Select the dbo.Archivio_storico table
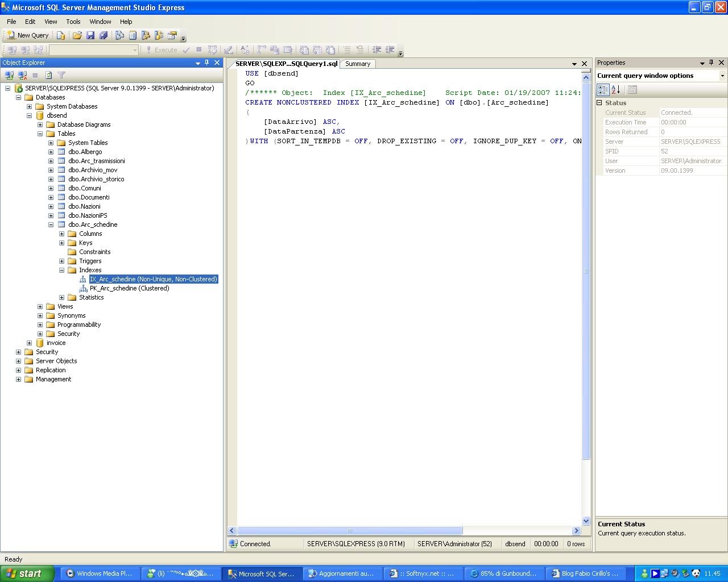Image resolution: width=728 pixels, height=582 pixels. click(x=96, y=179)
